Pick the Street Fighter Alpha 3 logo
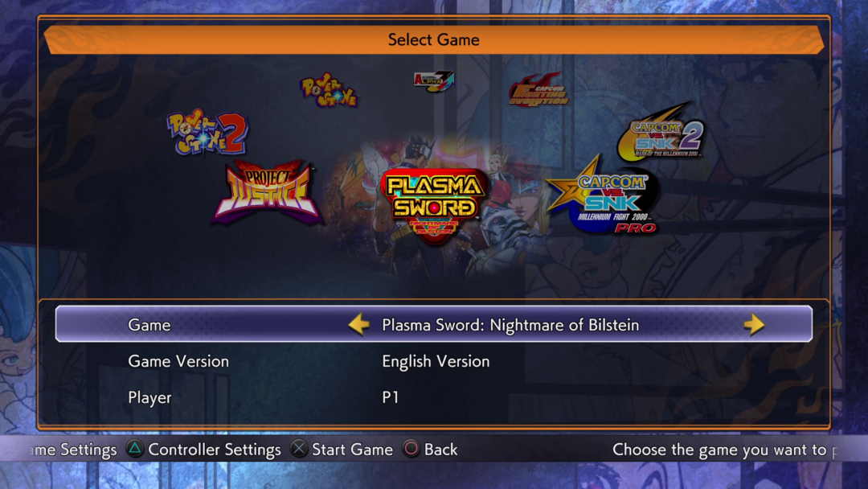 pyautogui.click(x=434, y=81)
